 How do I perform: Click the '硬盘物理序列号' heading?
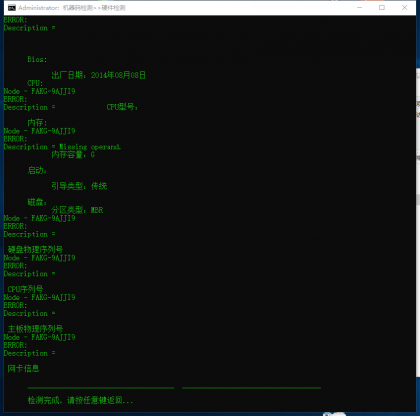(35, 249)
